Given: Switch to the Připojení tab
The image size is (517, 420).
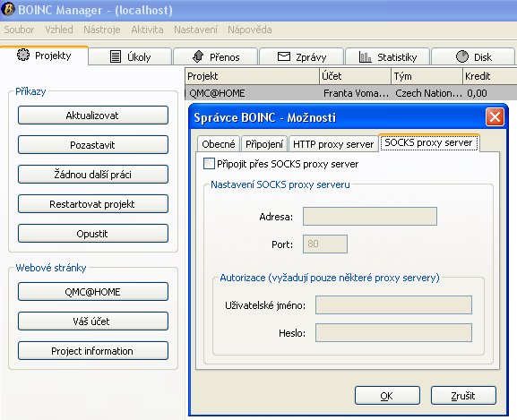Looking at the screenshot, I should (x=264, y=144).
